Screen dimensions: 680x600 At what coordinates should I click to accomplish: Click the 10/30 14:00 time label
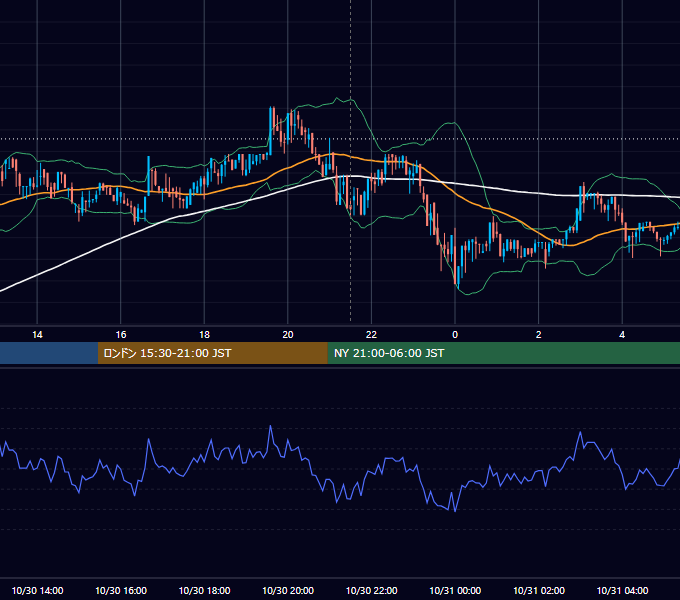click(x=37, y=590)
